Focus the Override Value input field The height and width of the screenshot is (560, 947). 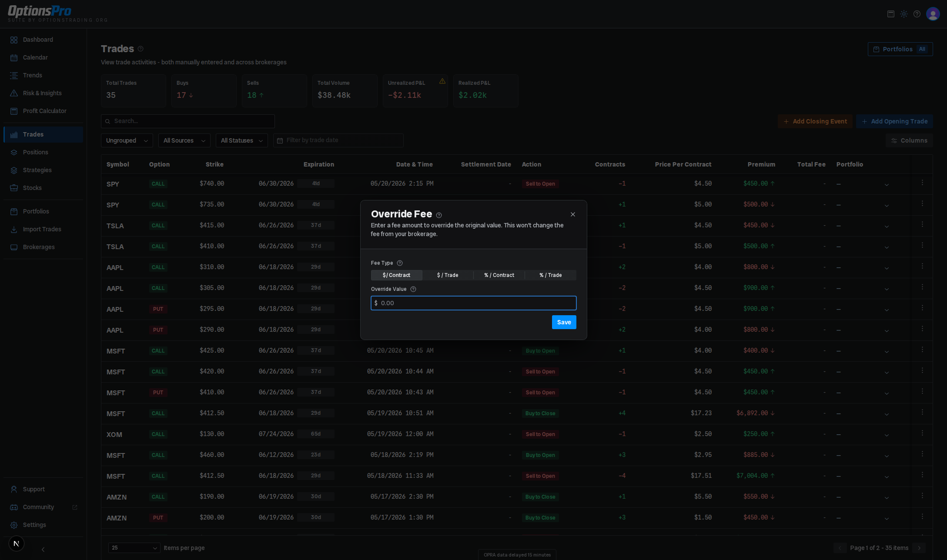click(x=474, y=303)
